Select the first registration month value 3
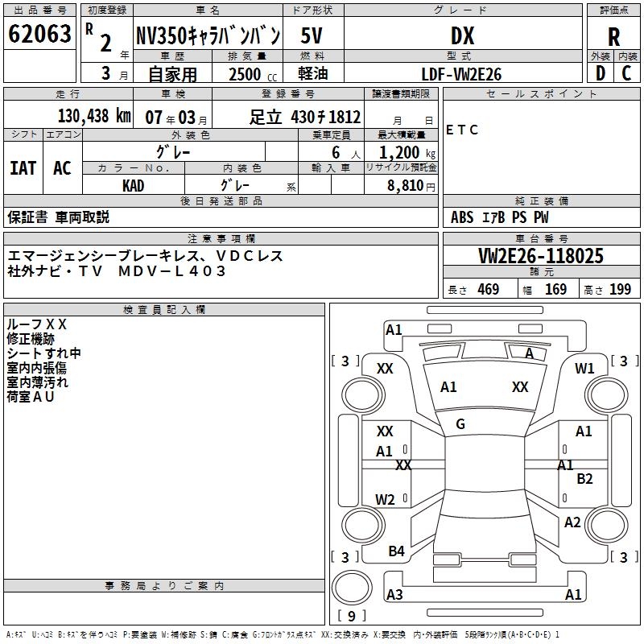 106,73
